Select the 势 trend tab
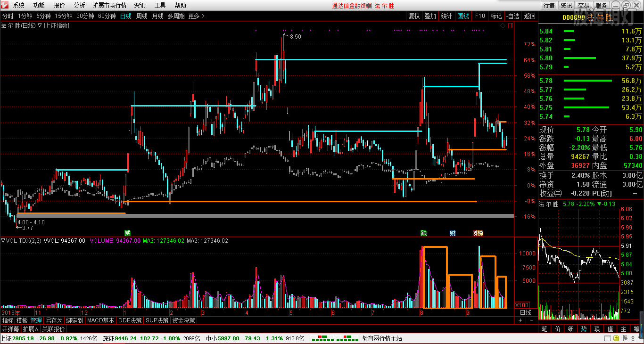Screen dimensions: 644x344 pos(584,329)
